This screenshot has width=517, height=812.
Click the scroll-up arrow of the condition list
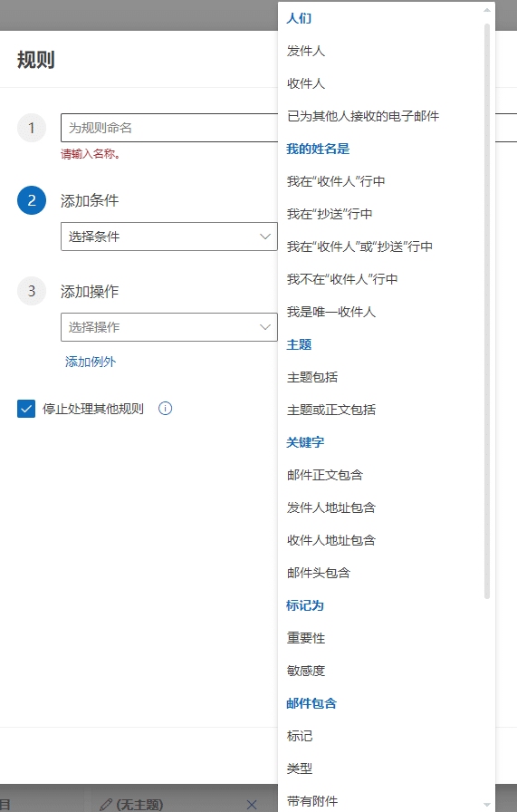(x=486, y=10)
